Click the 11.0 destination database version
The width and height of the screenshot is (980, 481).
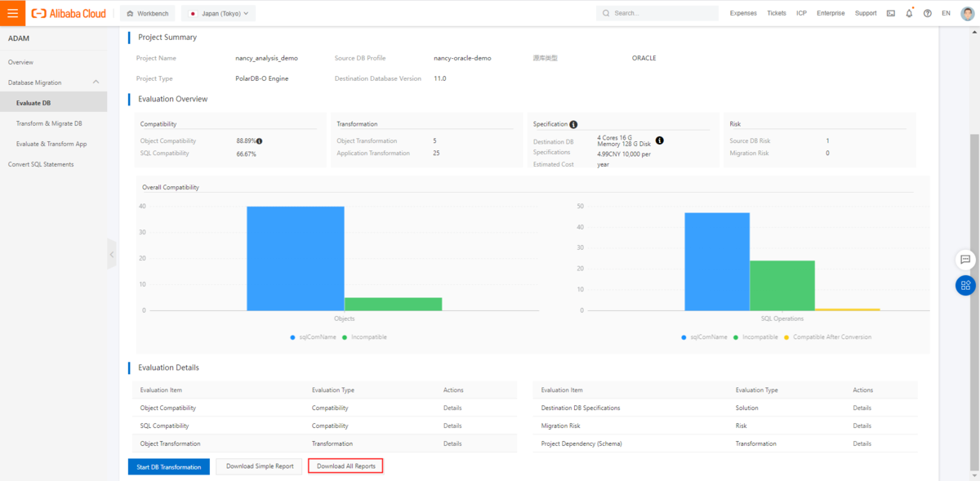tap(439, 78)
